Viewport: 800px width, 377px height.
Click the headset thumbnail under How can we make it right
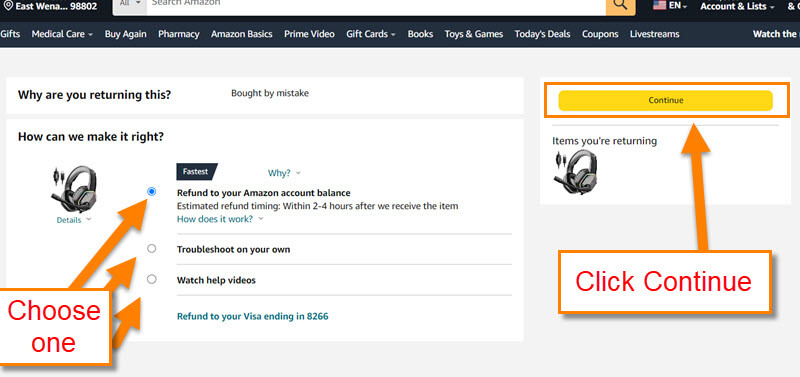(x=74, y=189)
